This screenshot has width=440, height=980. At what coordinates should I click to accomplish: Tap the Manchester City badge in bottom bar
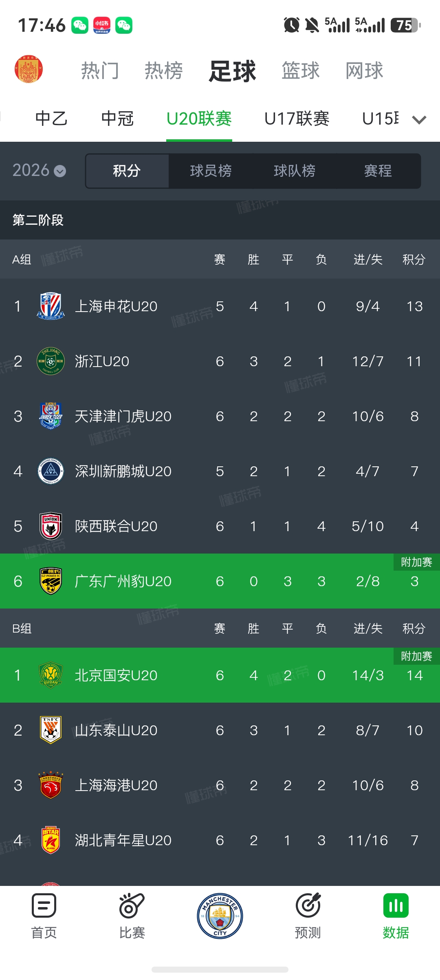point(220,916)
